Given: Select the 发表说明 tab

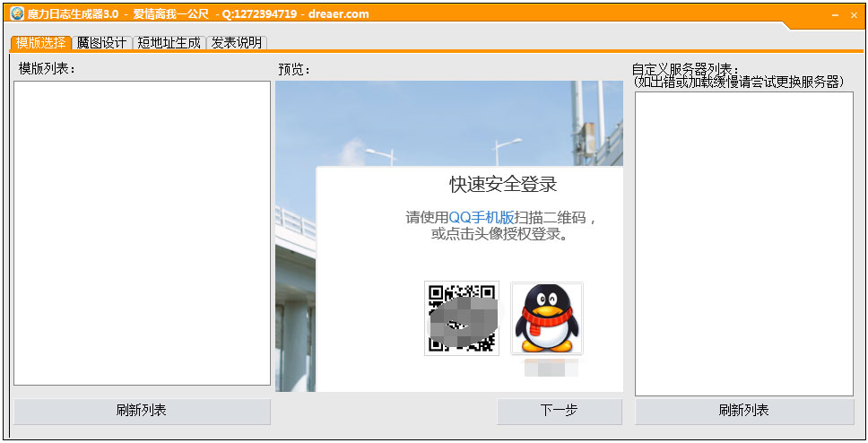Looking at the screenshot, I should click(237, 42).
